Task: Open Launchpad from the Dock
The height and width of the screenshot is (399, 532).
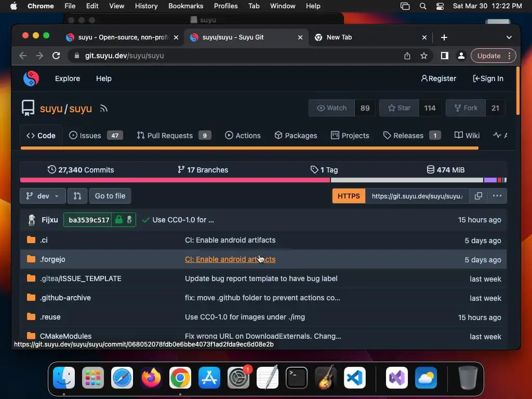Action: 93,378
